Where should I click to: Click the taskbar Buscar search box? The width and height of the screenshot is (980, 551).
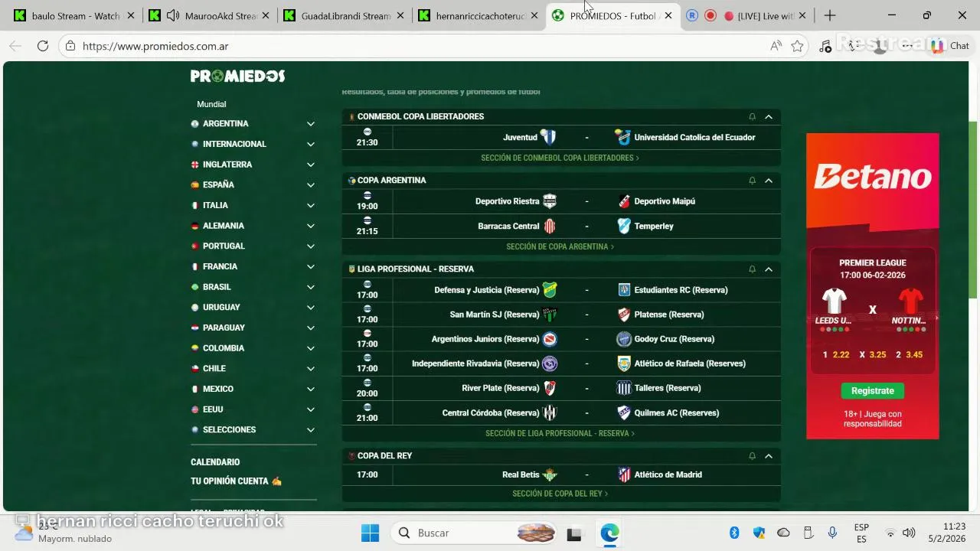(x=475, y=533)
